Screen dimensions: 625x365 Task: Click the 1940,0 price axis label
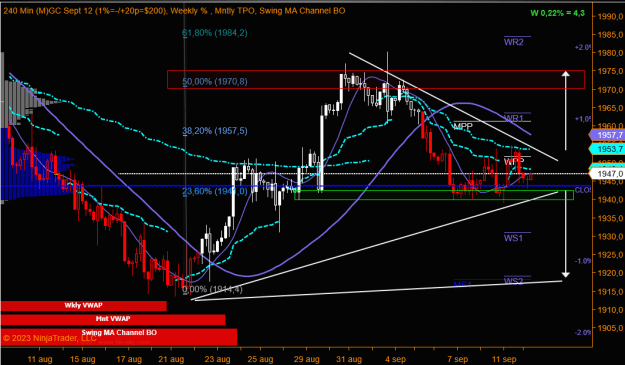coord(610,200)
